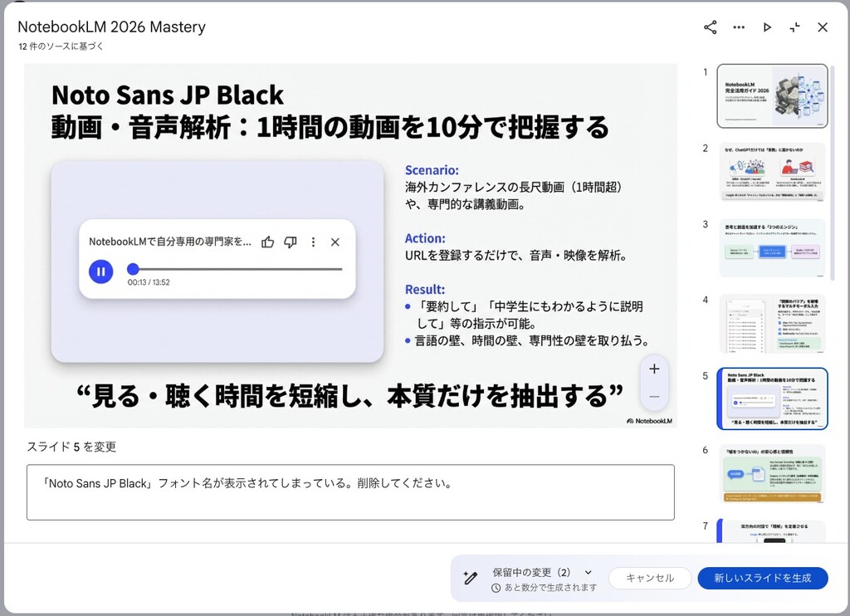The width and height of the screenshot is (850, 616).
Task: Select slide 4 thumbnail
Action: pyautogui.click(x=773, y=324)
